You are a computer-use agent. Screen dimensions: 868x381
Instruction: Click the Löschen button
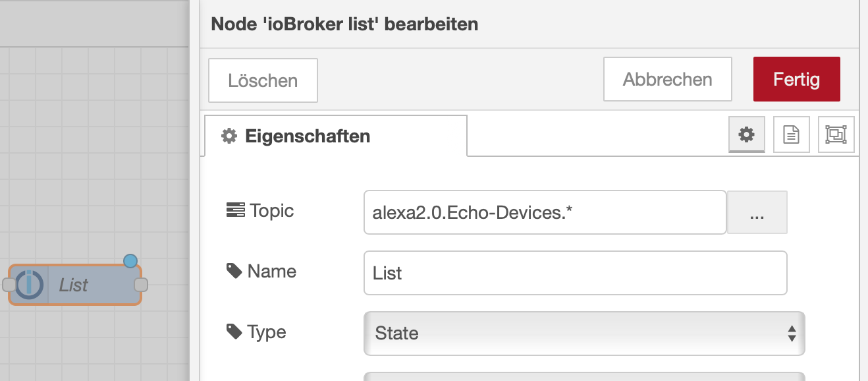point(263,80)
